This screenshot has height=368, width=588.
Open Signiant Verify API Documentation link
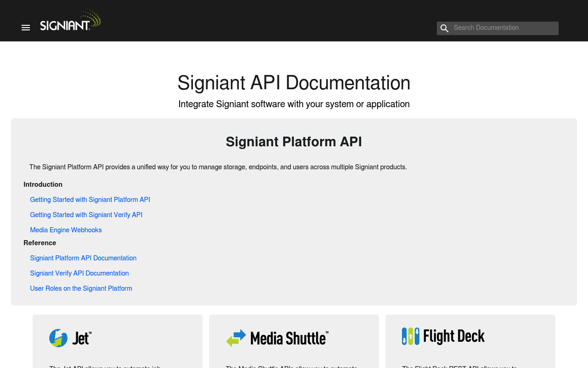point(79,274)
